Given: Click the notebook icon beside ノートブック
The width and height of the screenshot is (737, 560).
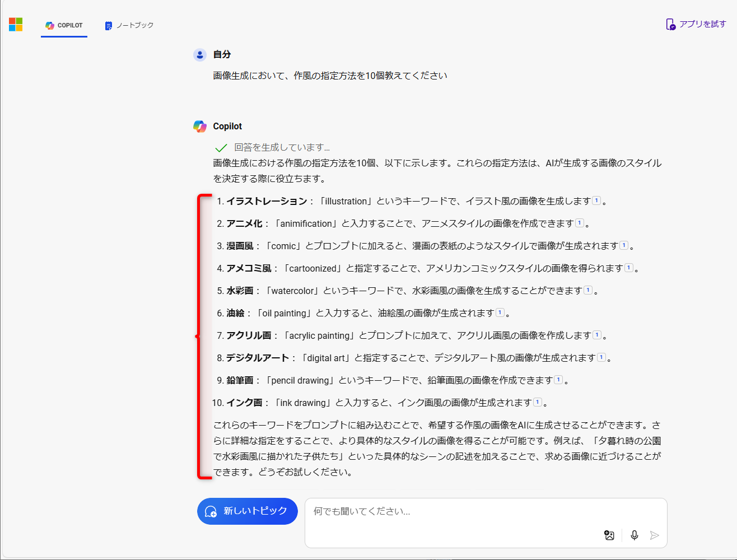Looking at the screenshot, I should coord(108,25).
